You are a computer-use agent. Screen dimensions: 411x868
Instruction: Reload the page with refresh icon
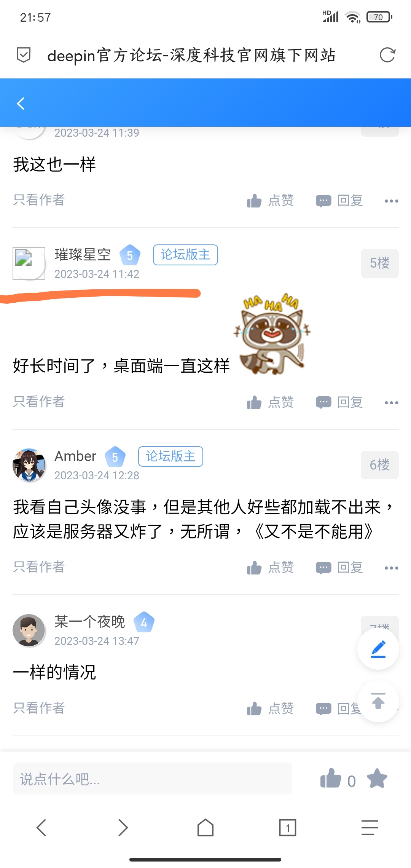(387, 55)
